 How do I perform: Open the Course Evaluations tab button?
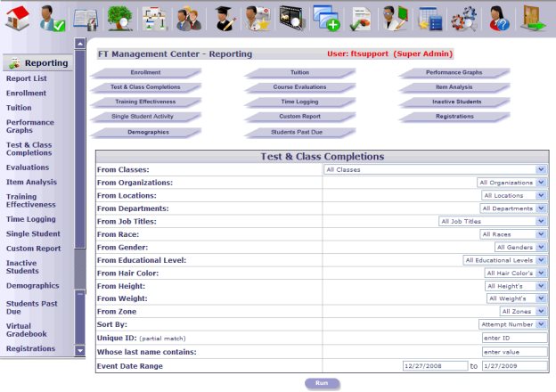tap(300, 87)
